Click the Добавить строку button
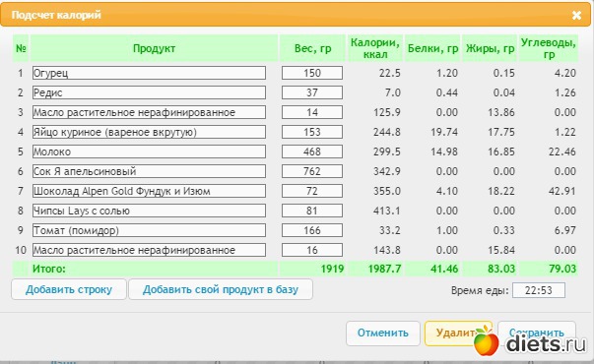 (x=69, y=289)
